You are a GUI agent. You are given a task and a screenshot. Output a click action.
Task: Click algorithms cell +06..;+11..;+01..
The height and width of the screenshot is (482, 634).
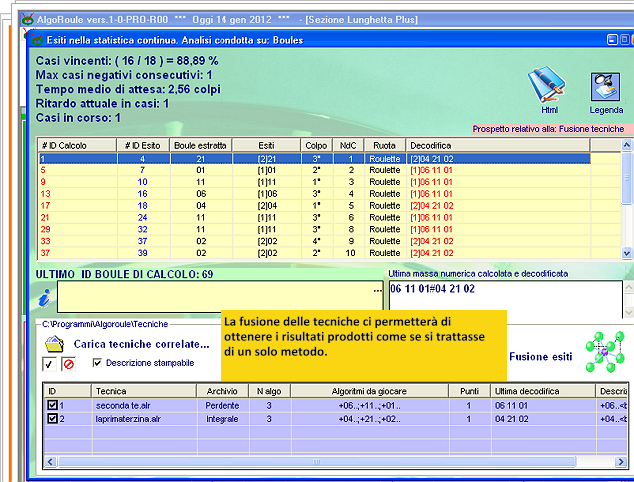[369, 405]
